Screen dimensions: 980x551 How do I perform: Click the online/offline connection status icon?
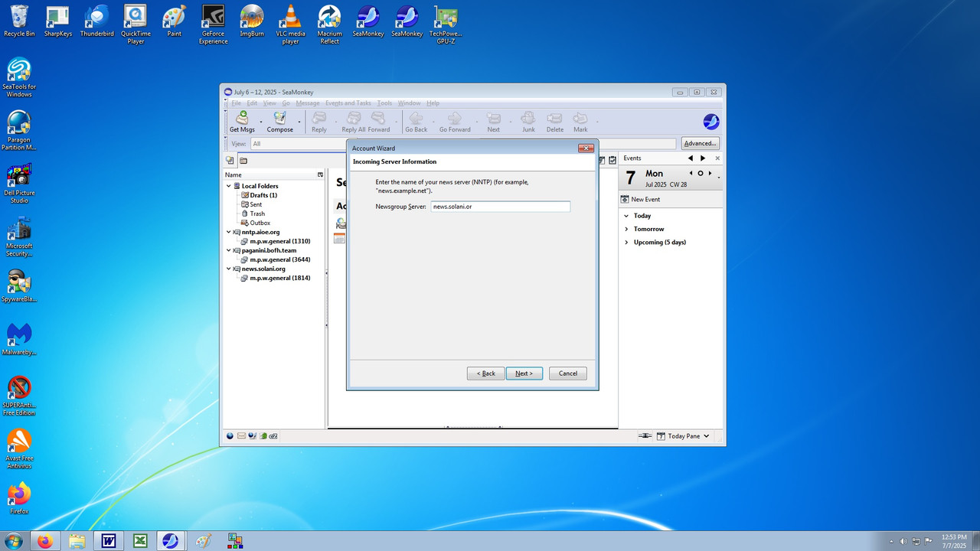pyautogui.click(x=645, y=436)
